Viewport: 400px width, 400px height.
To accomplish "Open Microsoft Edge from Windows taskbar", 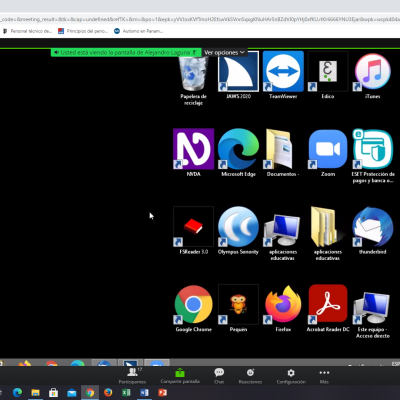I will [x=17, y=393].
